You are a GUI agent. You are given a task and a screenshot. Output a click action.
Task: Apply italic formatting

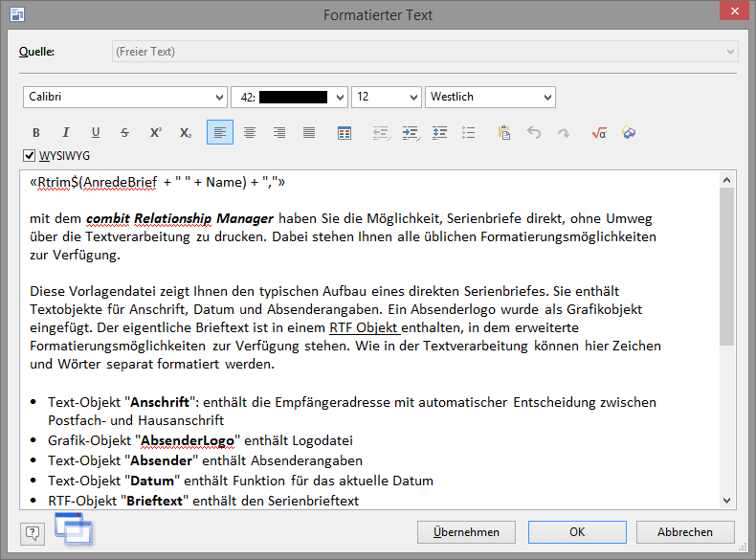click(66, 133)
